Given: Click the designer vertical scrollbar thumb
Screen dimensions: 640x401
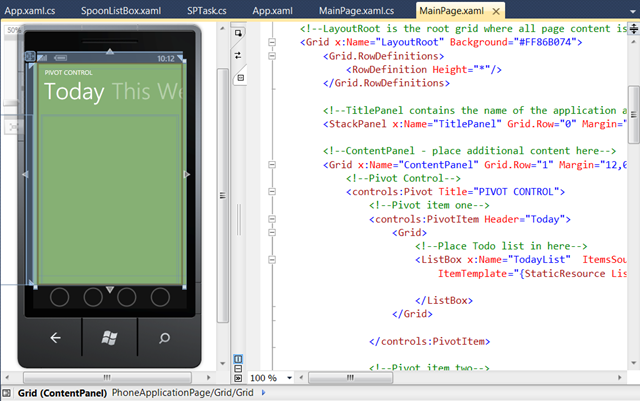Looking at the screenshot, I should [x=222, y=195].
